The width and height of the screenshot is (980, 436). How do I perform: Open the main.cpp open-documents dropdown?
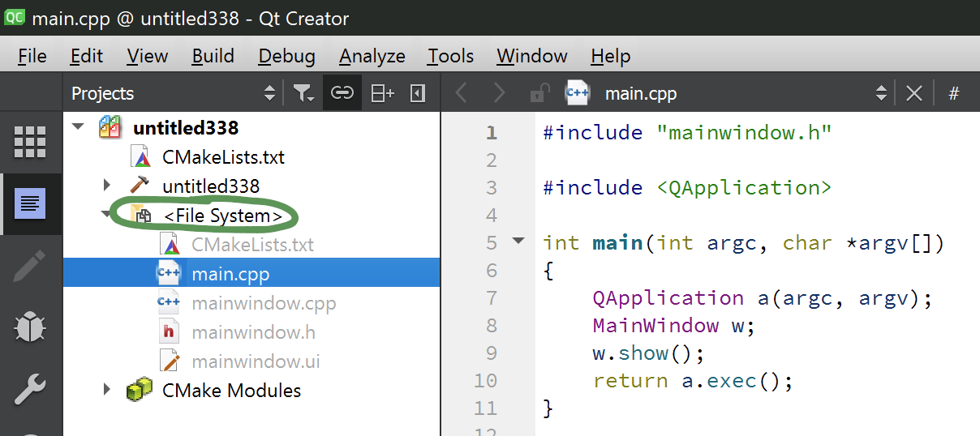[x=880, y=93]
